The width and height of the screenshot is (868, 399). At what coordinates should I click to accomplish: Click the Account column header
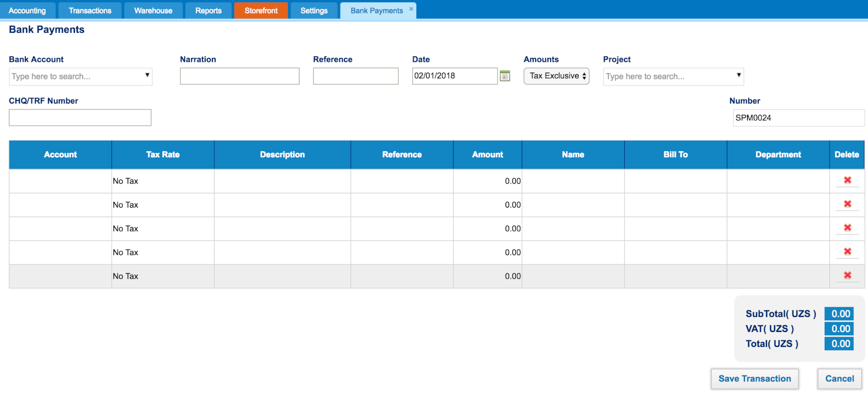[x=60, y=155]
